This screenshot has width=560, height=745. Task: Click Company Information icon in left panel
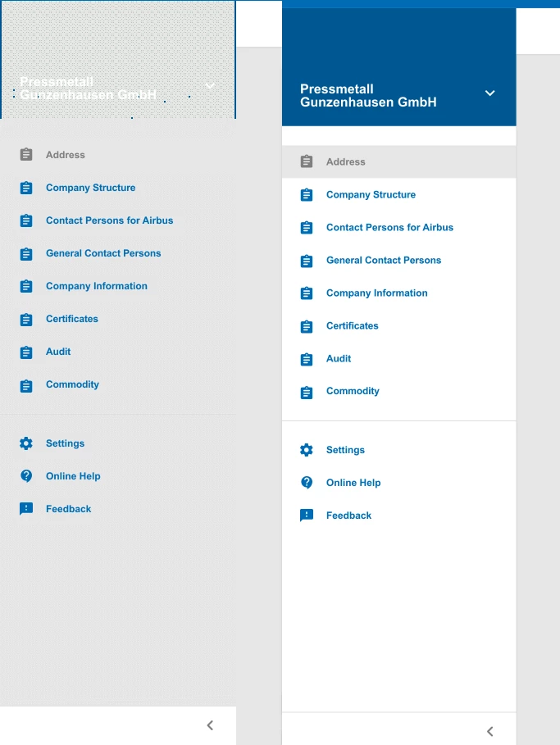pos(26,286)
